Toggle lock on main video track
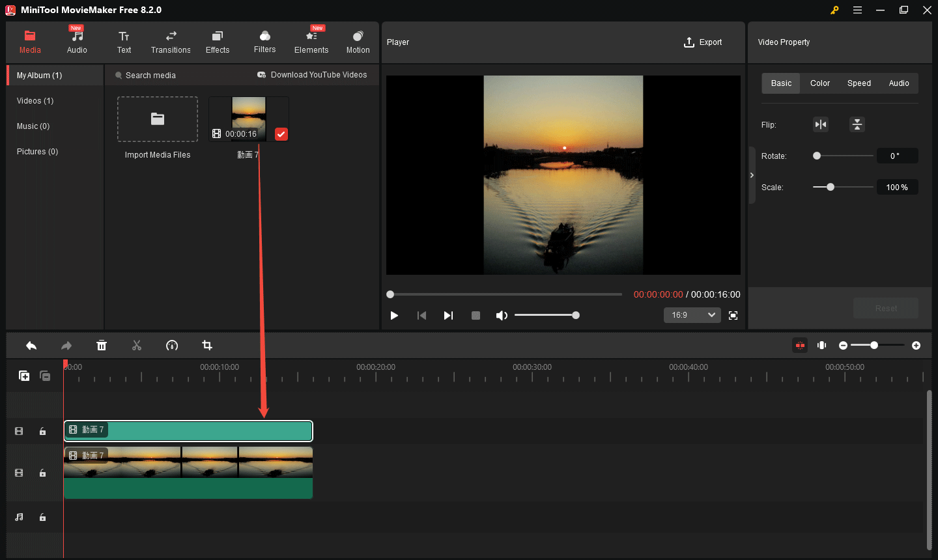Image resolution: width=938 pixels, height=560 pixels. tap(42, 473)
